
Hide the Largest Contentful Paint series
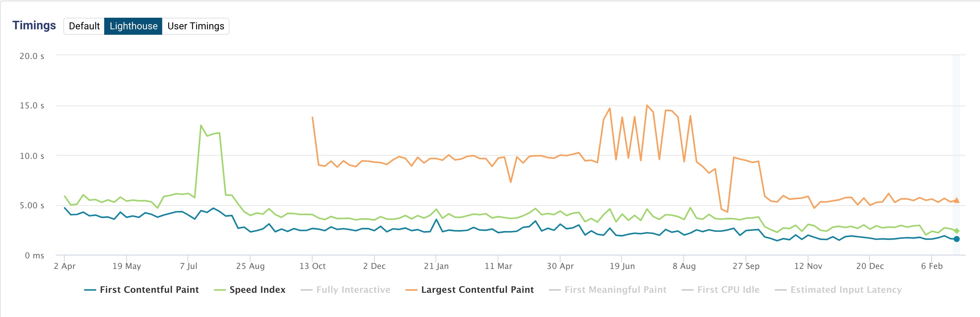[x=477, y=290]
